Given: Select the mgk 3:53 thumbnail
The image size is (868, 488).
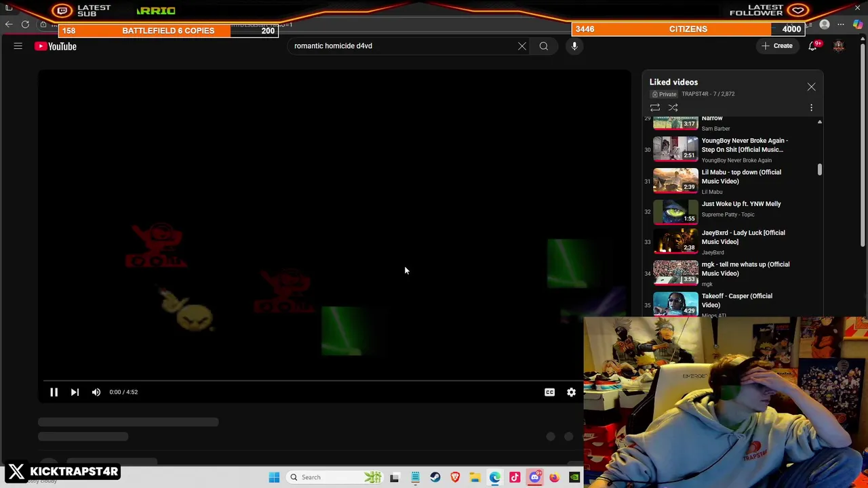Looking at the screenshot, I should pyautogui.click(x=675, y=273).
